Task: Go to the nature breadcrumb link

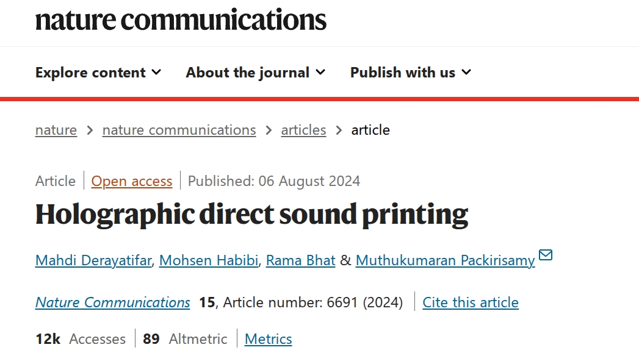Action: pyautogui.click(x=56, y=130)
